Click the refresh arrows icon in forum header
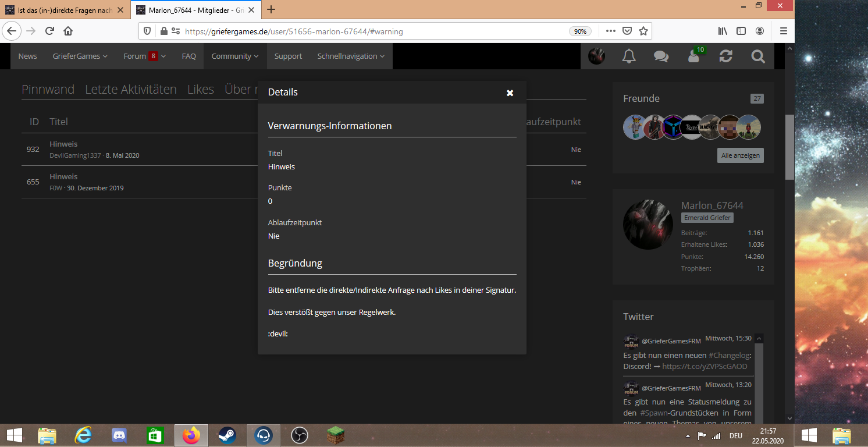Viewport: 868px width, 447px height. tap(725, 56)
